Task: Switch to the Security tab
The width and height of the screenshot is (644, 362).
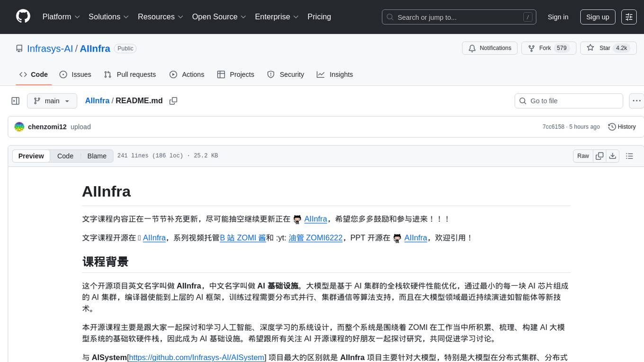Action: (286, 74)
